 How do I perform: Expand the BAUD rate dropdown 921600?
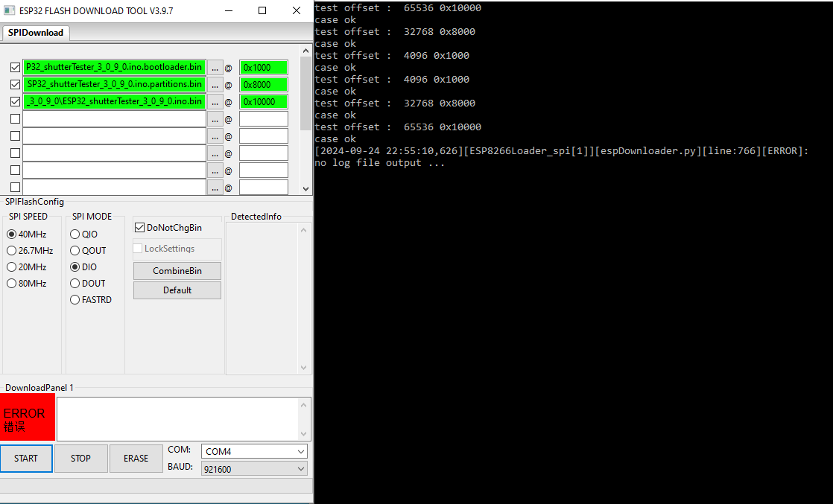click(254, 469)
